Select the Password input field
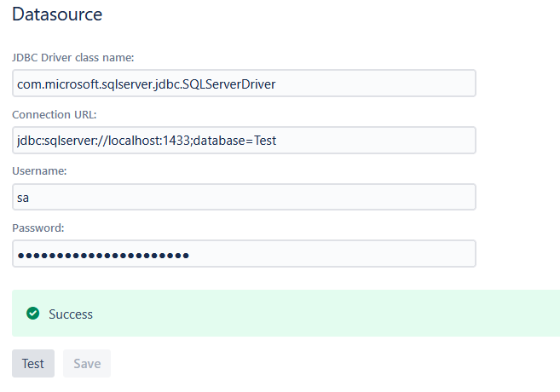560x392 pixels. coord(244,254)
